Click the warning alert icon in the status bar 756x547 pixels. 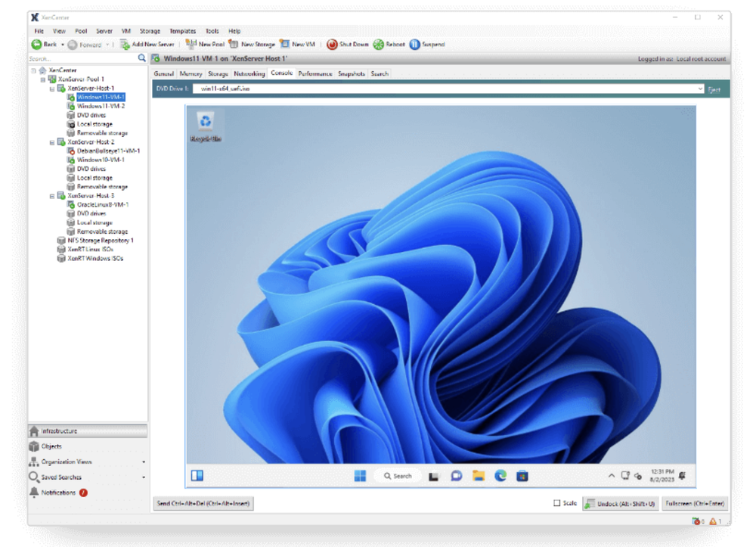pyautogui.click(x=713, y=521)
